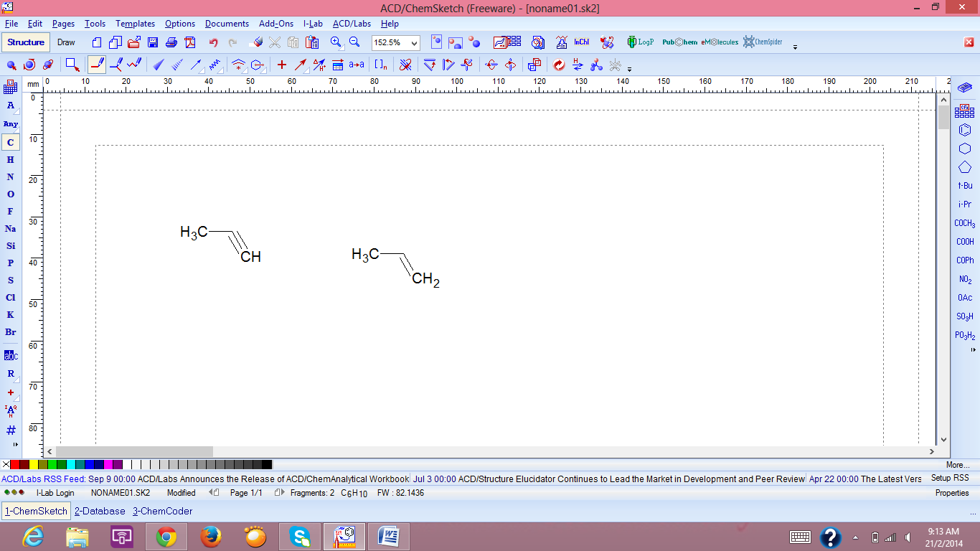Open the Table of Radicals

coord(964,111)
